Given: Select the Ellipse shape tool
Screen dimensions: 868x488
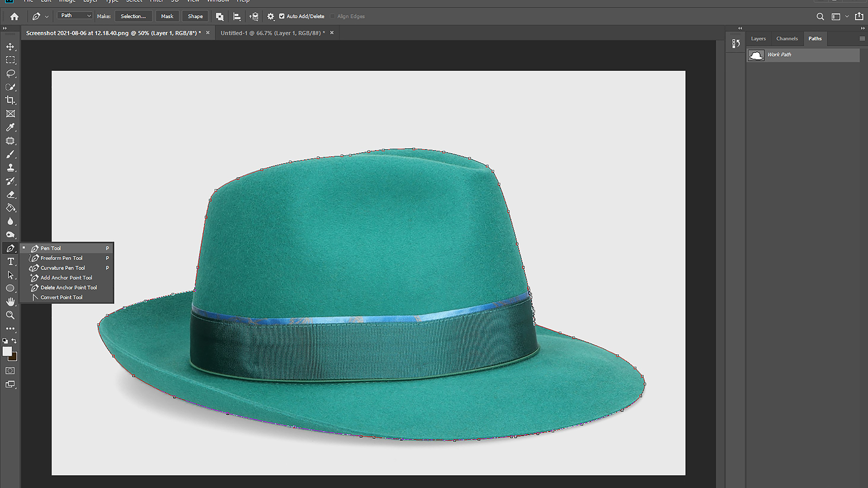Looking at the screenshot, I should [10, 288].
